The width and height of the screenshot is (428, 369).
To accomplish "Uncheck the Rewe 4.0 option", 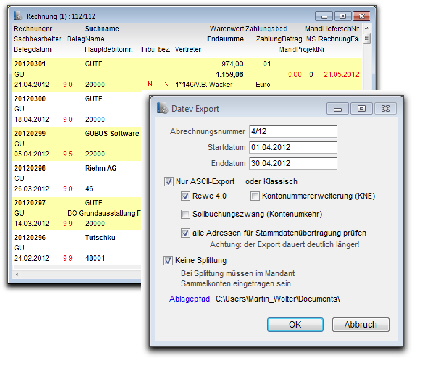I will coord(185,196).
